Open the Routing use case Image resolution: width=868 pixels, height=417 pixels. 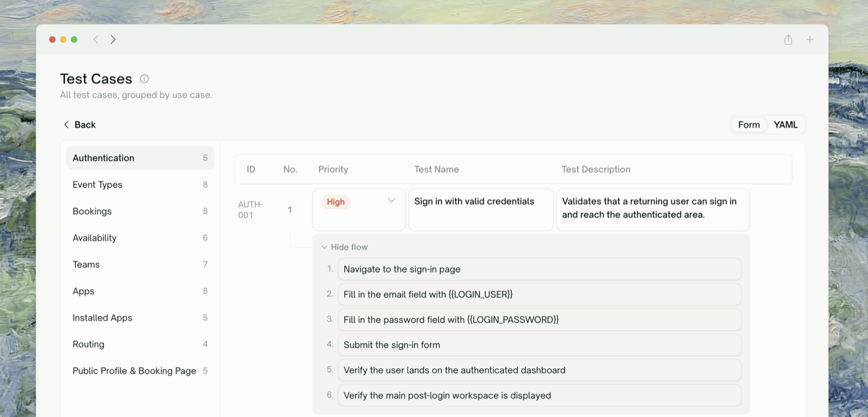[141, 344]
